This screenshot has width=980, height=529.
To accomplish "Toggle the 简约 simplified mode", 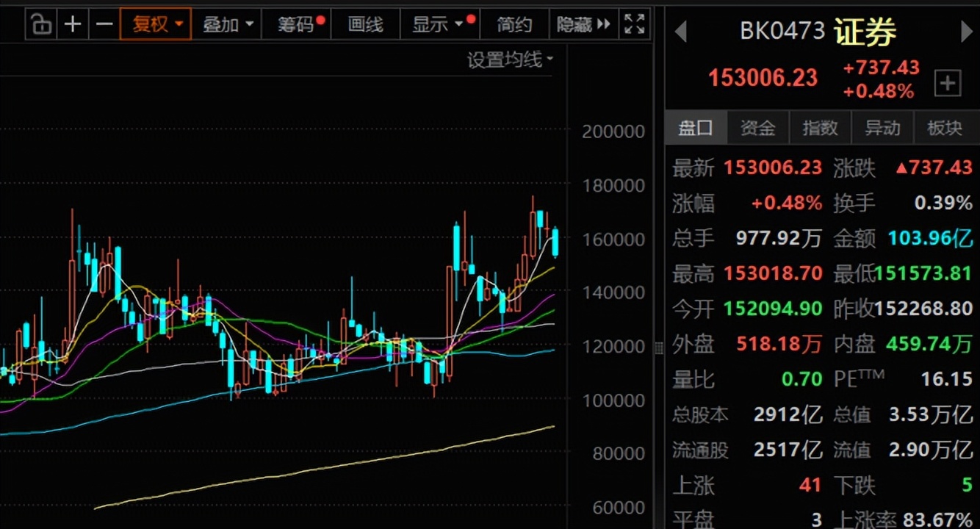I will tap(514, 24).
